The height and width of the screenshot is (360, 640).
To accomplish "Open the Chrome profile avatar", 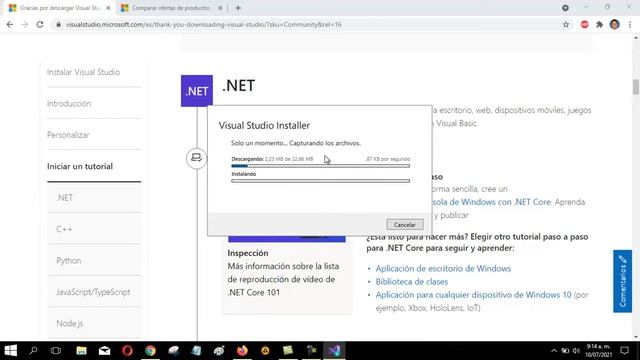I will (615, 24).
